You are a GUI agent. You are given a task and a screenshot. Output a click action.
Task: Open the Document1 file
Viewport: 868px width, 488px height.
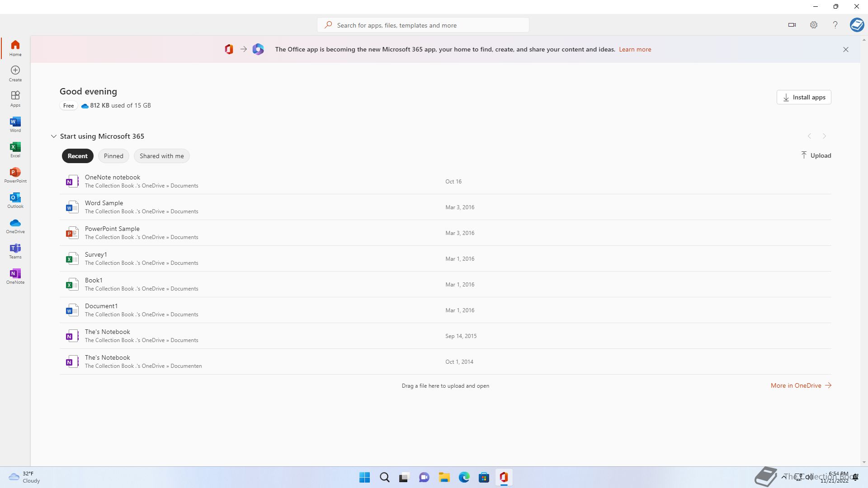click(x=101, y=306)
